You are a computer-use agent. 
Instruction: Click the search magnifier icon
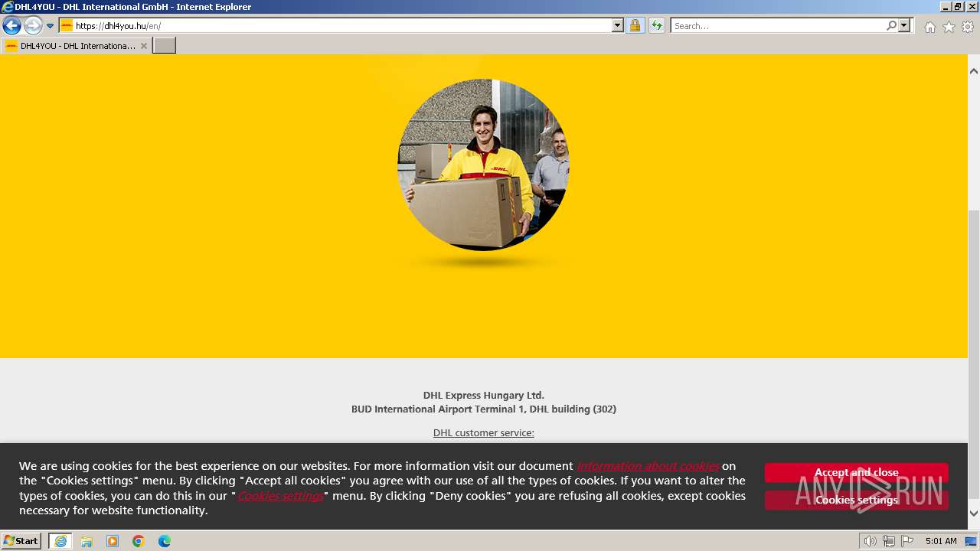(x=892, y=26)
